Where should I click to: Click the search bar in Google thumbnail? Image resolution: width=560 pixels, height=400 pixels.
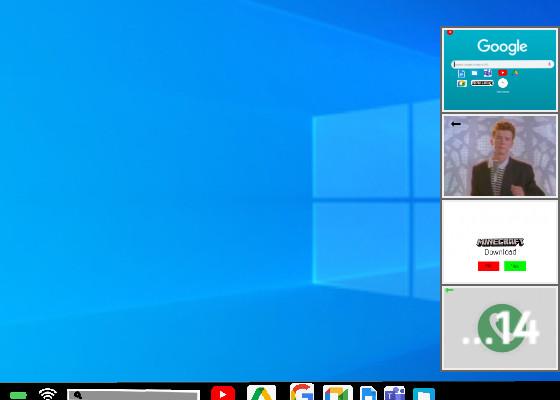502,64
